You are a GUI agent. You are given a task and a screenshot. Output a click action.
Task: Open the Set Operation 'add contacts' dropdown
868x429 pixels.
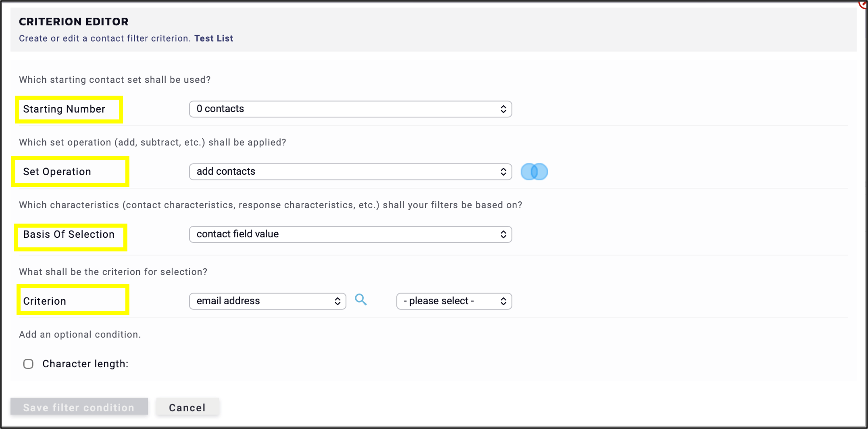350,172
